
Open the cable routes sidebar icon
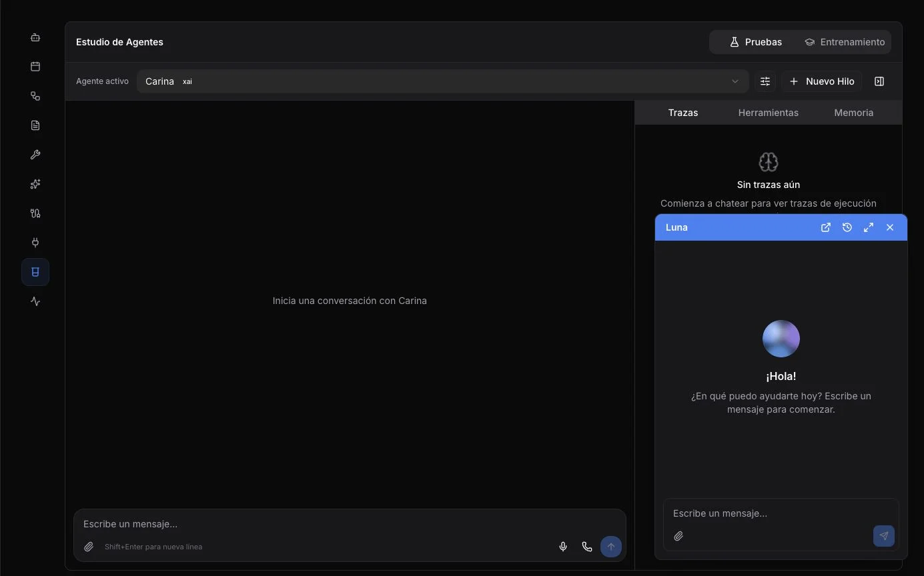click(35, 213)
